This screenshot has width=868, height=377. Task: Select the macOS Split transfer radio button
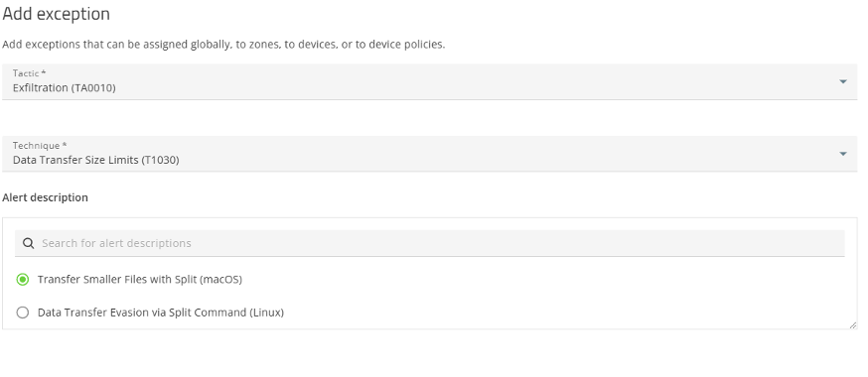point(23,280)
